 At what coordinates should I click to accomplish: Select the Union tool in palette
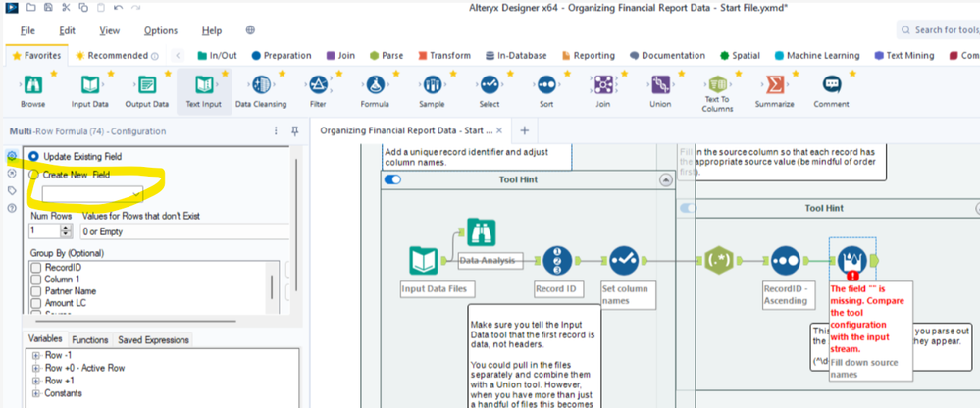coord(660,90)
